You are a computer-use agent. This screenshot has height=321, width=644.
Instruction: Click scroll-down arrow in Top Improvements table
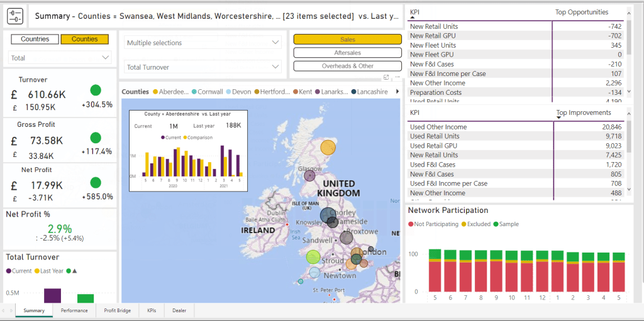629,189
